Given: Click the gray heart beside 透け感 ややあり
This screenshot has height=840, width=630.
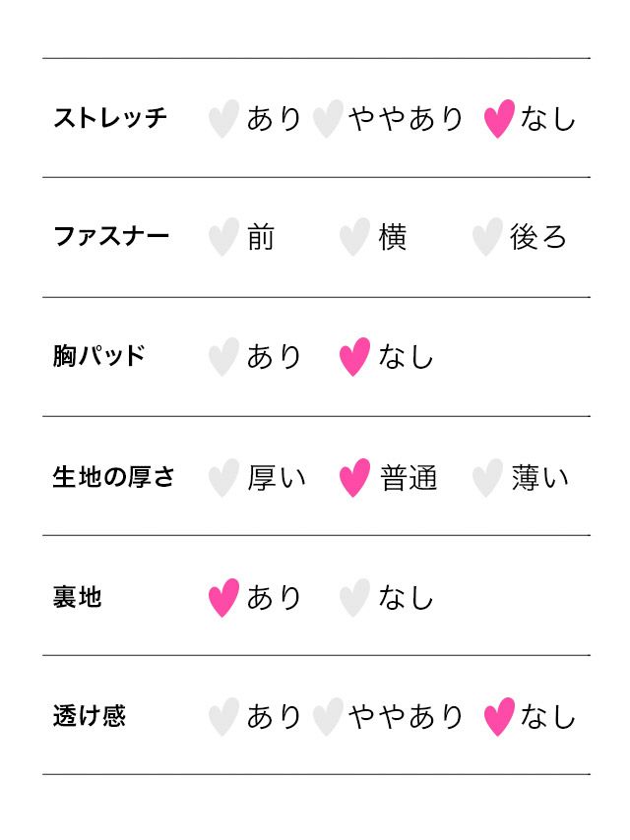Looking at the screenshot, I should click(x=327, y=716).
